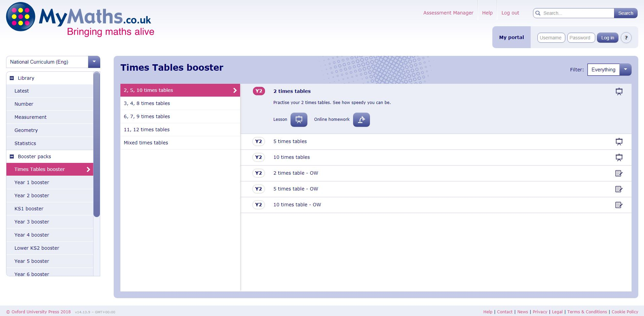The width and height of the screenshot is (644, 316).
Task: Click the Contact footer link
Action: click(505, 312)
